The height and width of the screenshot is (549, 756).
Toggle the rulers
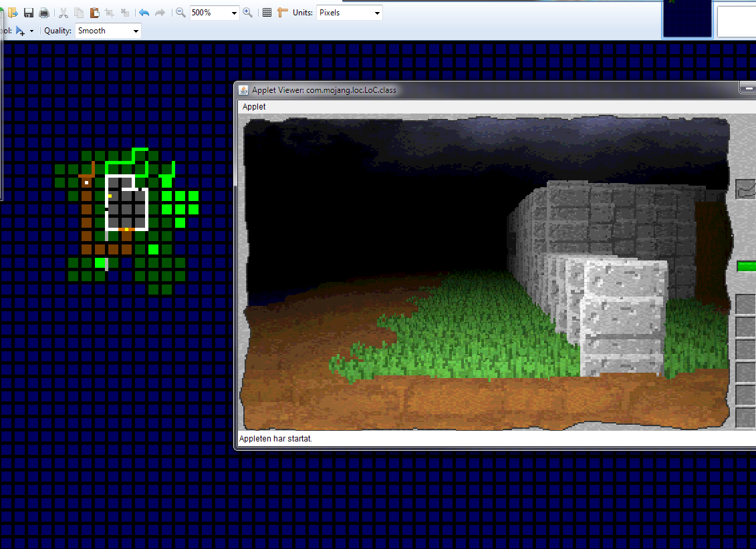(x=283, y=13)
